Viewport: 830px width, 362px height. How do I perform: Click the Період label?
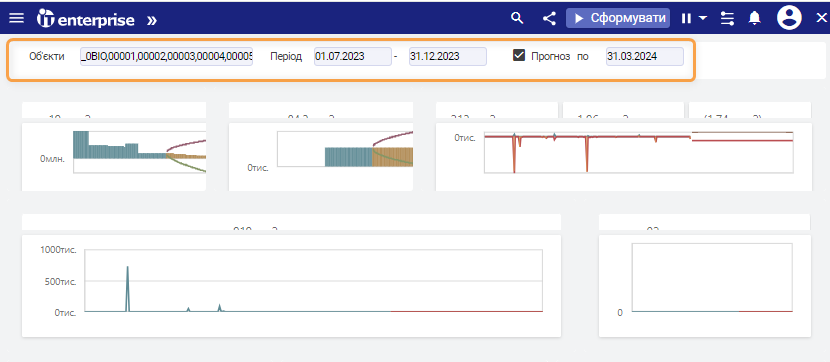tap(286, 57)
